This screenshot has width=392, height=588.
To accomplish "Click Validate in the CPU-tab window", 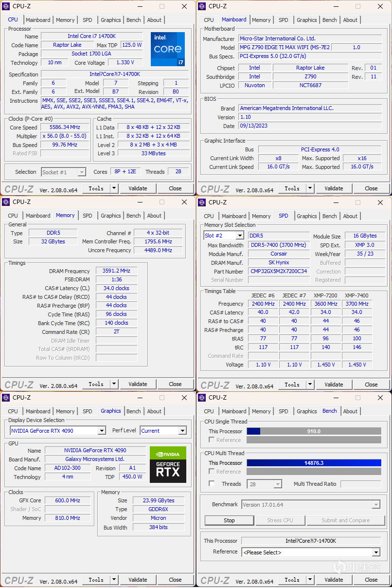I will (138, 188).
